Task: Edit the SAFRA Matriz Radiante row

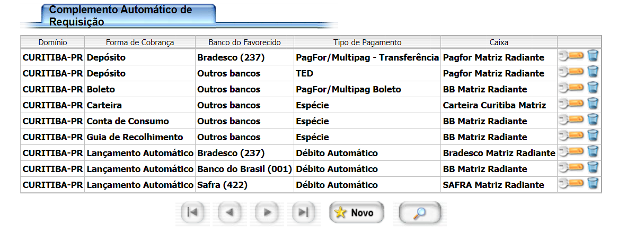Action: pos(571,184)
